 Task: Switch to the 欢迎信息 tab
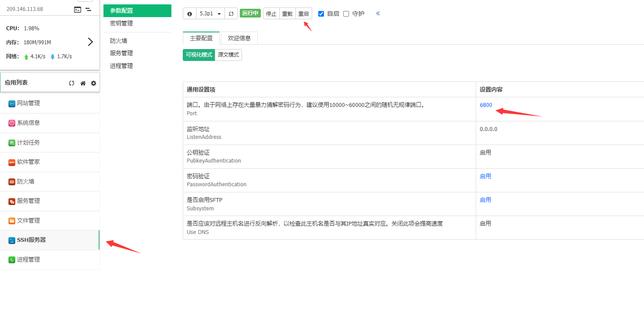click(239, 38)
